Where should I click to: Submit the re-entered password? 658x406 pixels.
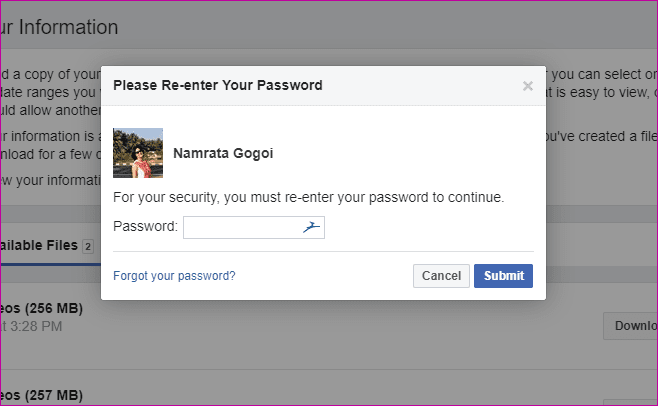503,276
